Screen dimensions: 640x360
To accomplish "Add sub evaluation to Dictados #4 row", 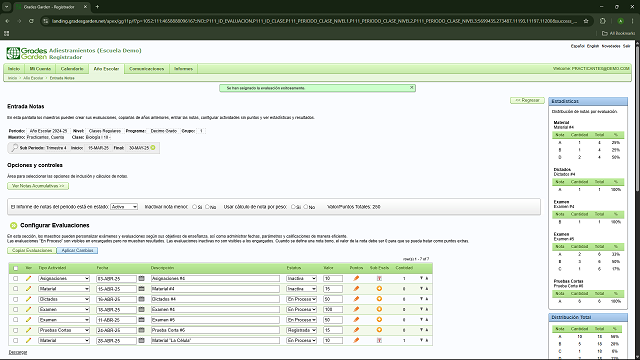I will (x=379, y=299).
